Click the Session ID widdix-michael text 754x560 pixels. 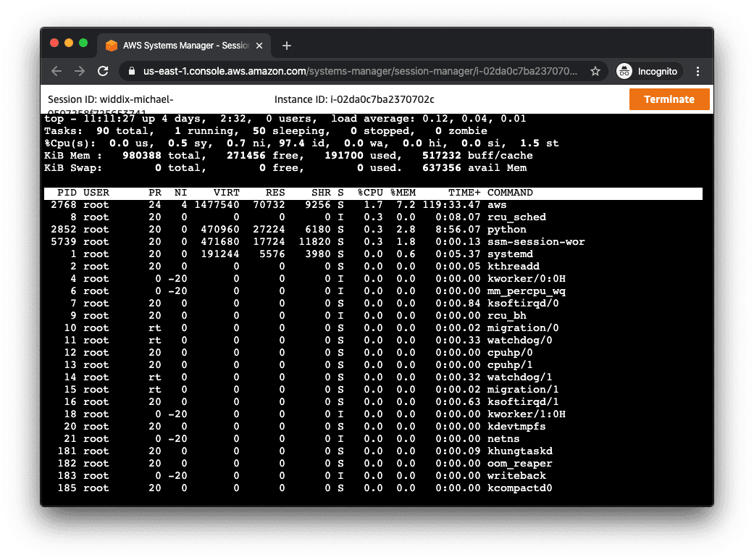(x=110, y=99)
